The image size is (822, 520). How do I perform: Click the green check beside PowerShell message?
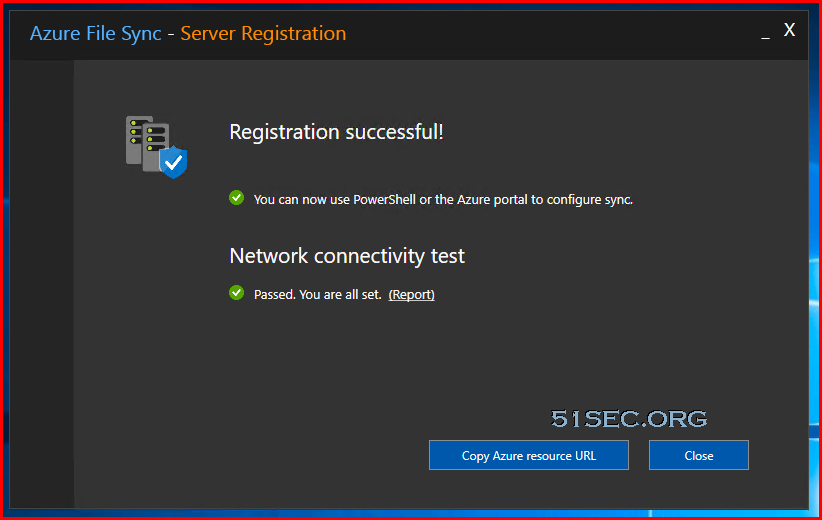(x=236, y=198)
